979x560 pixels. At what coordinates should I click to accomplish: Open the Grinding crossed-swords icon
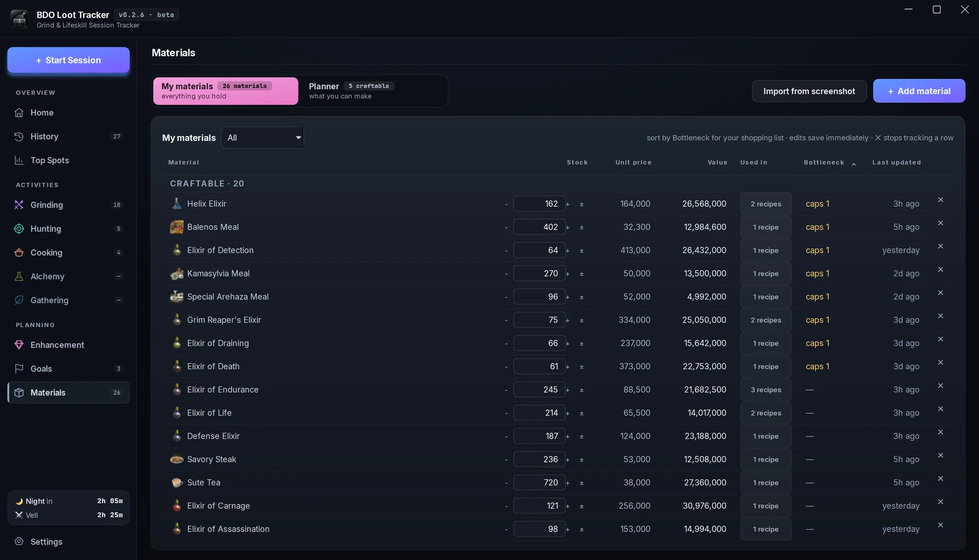[19, 205]
